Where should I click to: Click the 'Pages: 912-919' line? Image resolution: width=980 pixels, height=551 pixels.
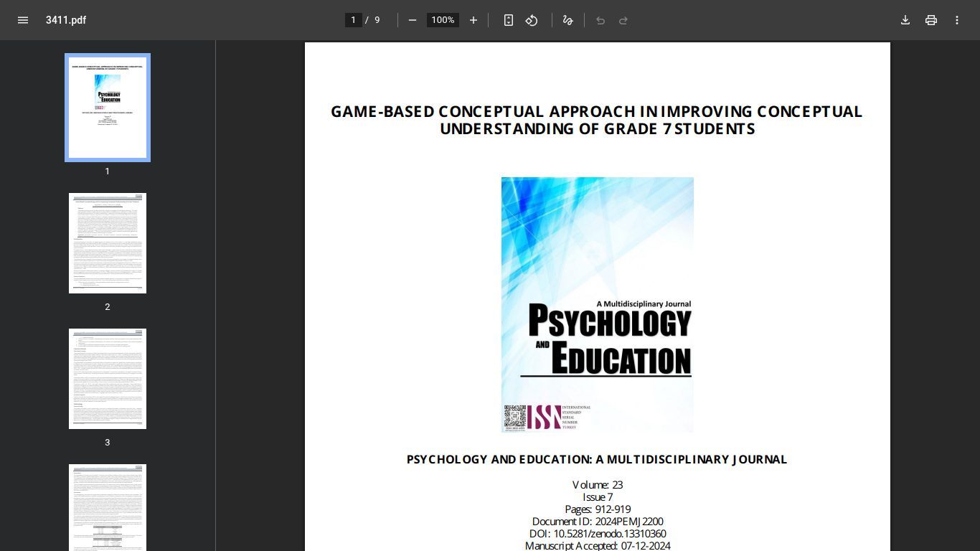click(x=598, y=509)
